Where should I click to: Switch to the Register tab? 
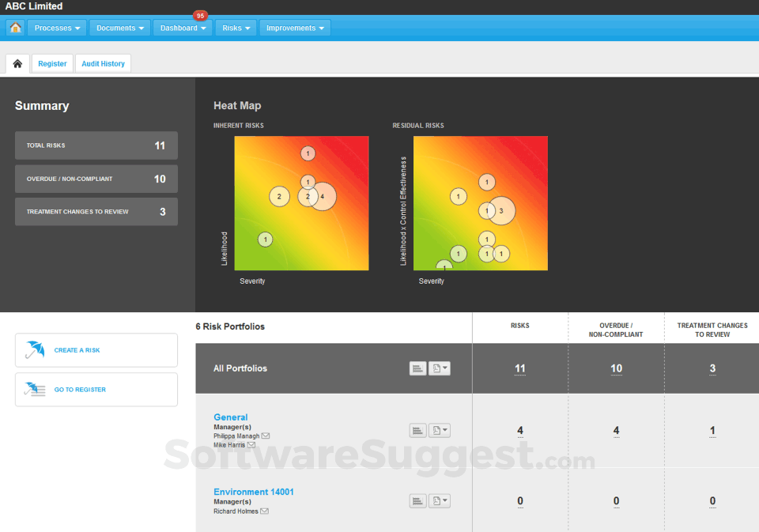[x=52, y=63]
